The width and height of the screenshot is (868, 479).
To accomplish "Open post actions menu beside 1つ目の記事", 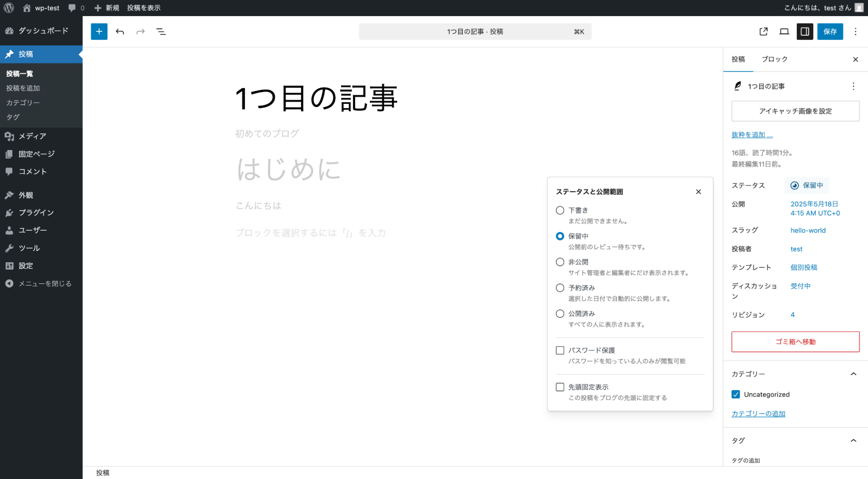I will [x=853, y=86].
